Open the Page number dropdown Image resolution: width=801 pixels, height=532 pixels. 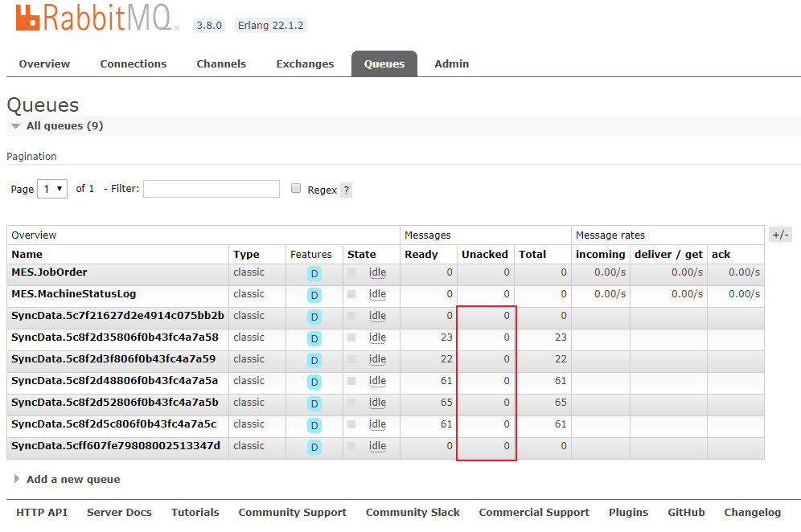[x=52, y=189]
